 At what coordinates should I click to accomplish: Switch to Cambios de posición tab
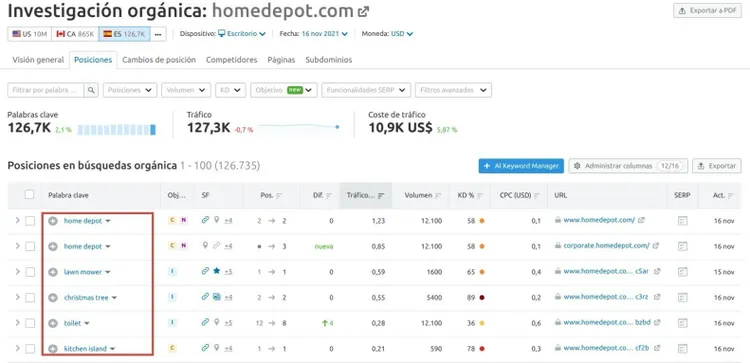(159, 60)
